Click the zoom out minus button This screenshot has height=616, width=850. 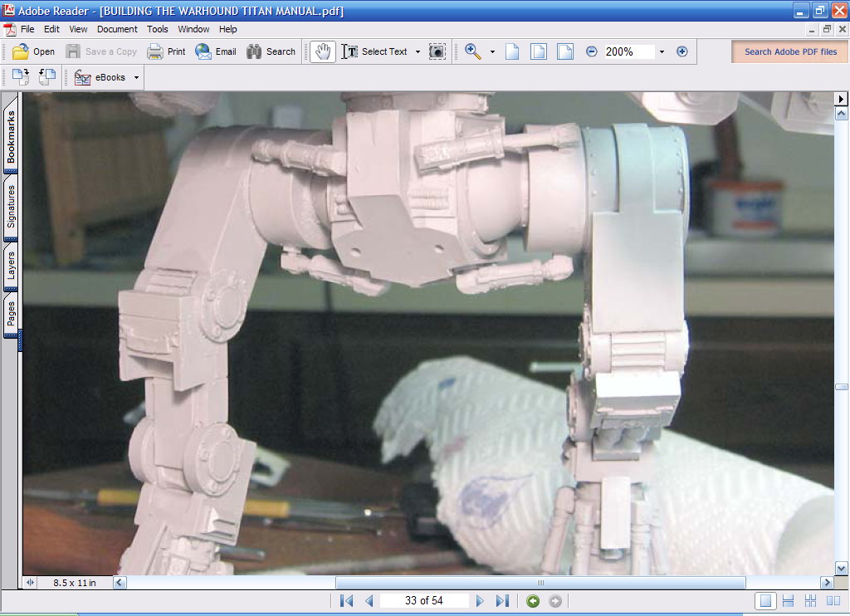point(591,51)
